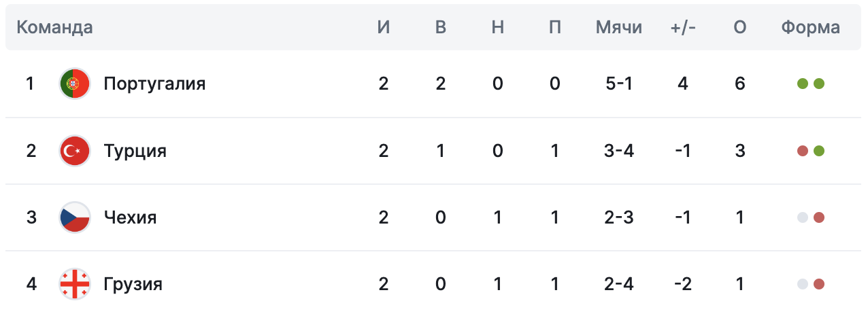Click the +/- goal difference header
The height and width of the screenshot is (318, 868).
pos(682,28)
